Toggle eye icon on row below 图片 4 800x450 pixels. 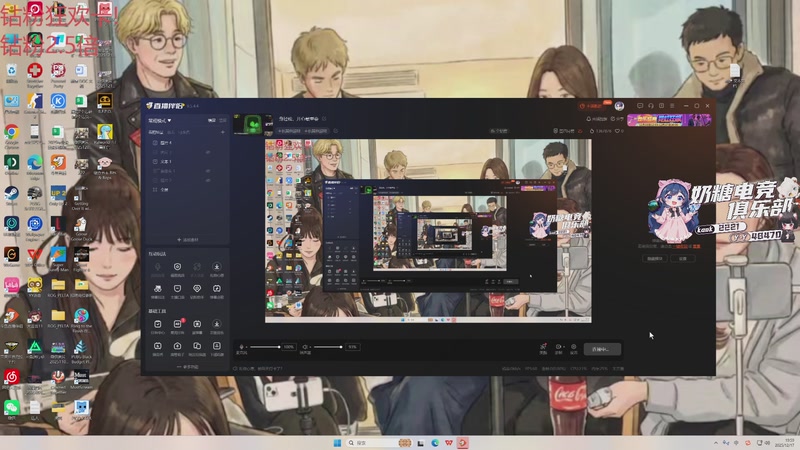coord(208,152)
